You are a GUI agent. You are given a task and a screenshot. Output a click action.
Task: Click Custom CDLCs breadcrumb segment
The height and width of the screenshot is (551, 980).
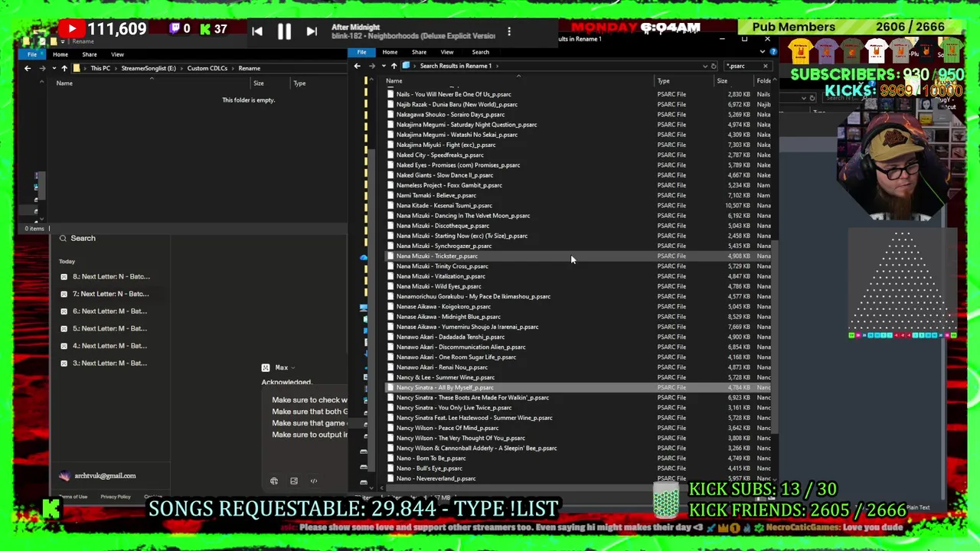207,68
